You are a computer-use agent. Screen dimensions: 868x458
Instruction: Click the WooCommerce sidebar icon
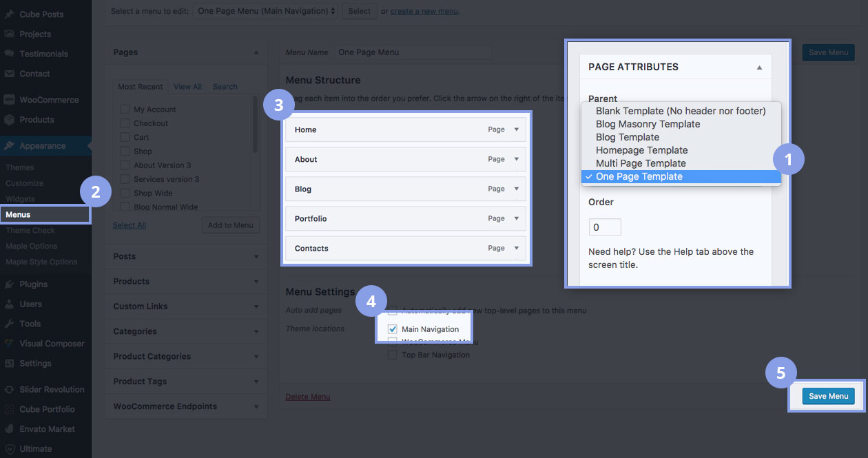[x=10, y=100]
